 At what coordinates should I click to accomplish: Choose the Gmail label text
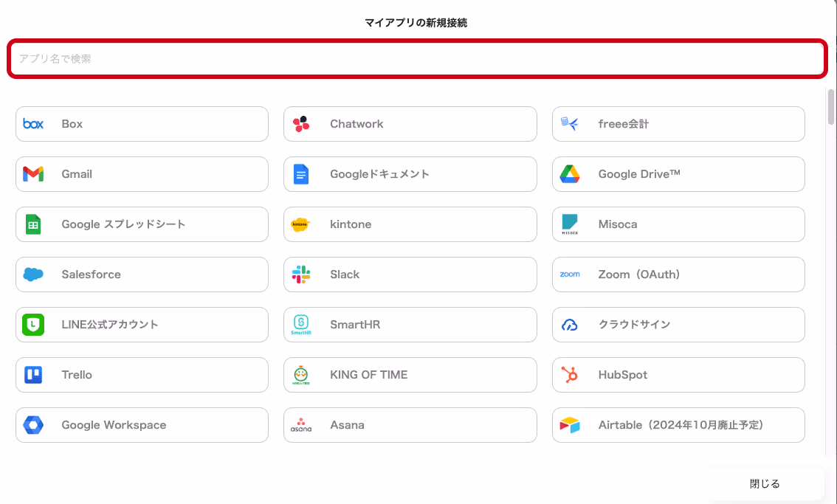[x=77, y=174]
